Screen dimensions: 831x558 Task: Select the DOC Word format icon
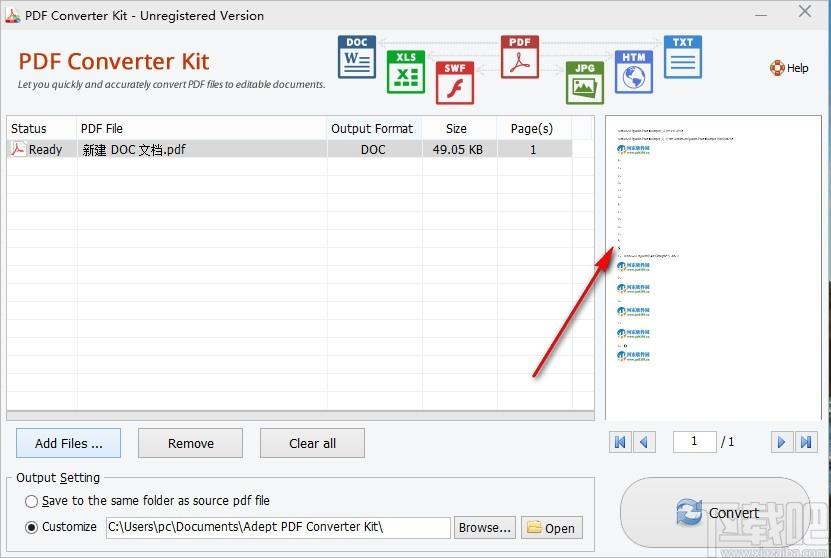(x=357, y=57)
